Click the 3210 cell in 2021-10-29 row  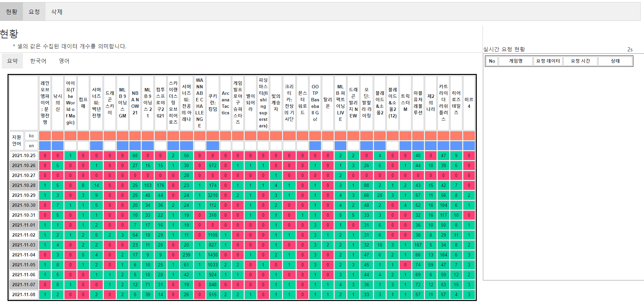[x=213, y=195]
